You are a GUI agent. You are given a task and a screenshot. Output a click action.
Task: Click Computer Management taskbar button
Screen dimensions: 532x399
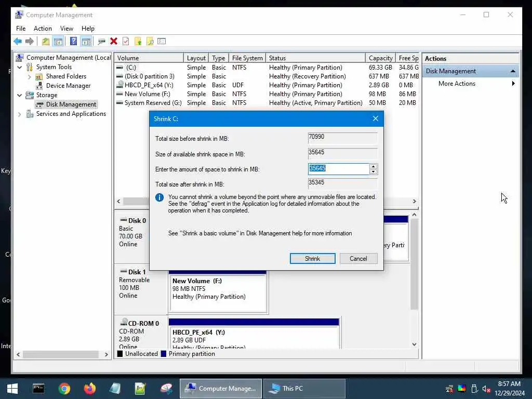pos(220,389)
